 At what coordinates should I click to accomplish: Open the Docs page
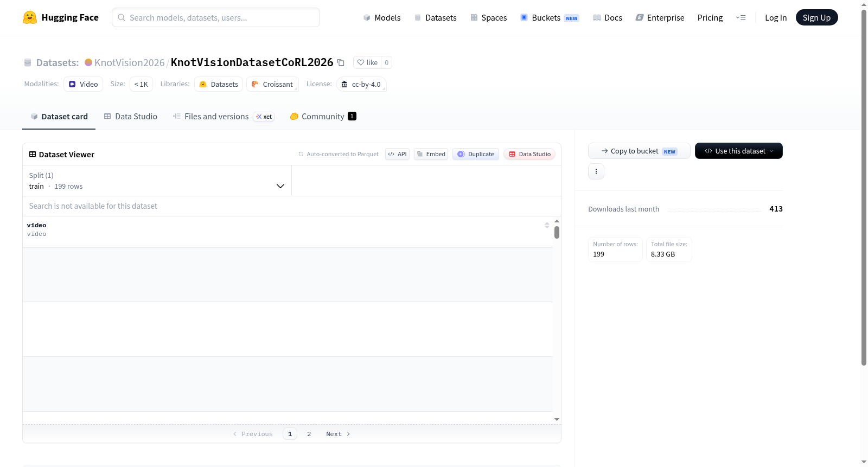(x=608, y=17)
